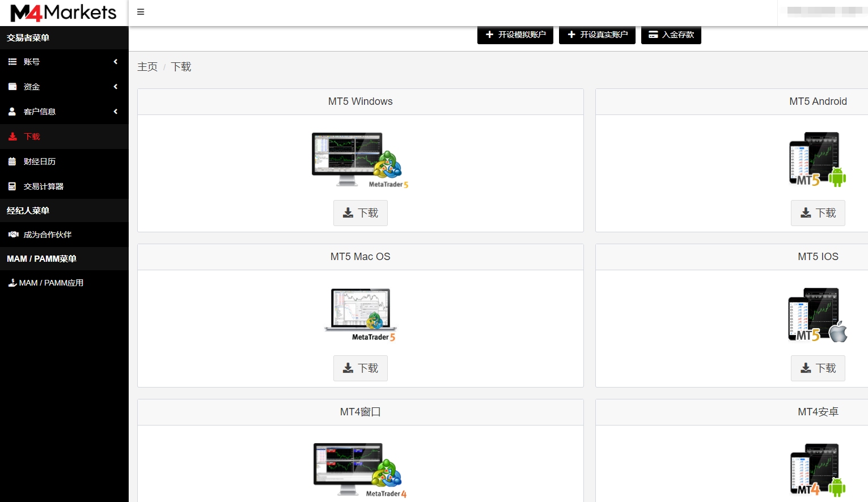Expand the 客户信息 submenu chevron
The image size is (868, 502).
tap(116, 112)
